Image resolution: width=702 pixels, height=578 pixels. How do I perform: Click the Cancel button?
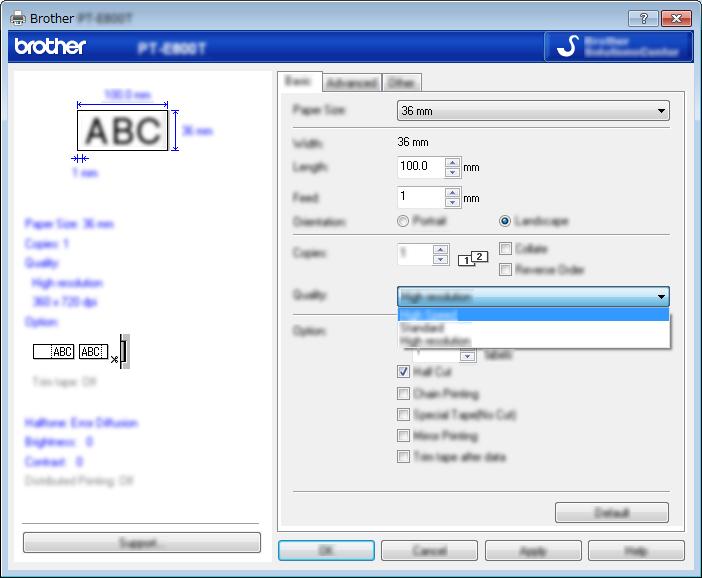429,550
